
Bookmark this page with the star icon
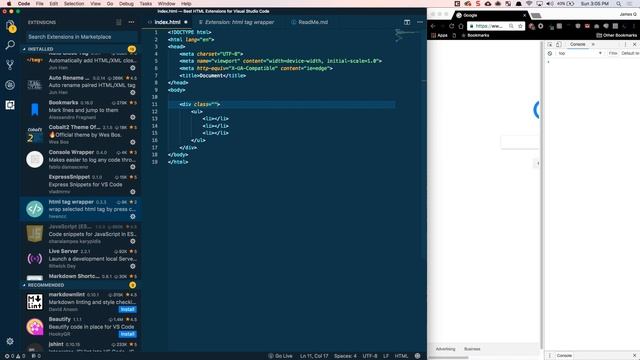pyautogui.click(x=520, y=26)
